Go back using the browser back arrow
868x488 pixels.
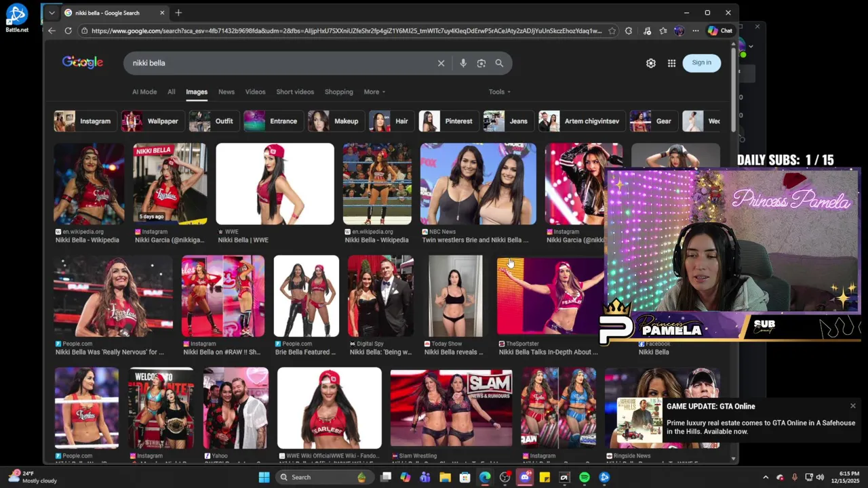coord(52,30)
